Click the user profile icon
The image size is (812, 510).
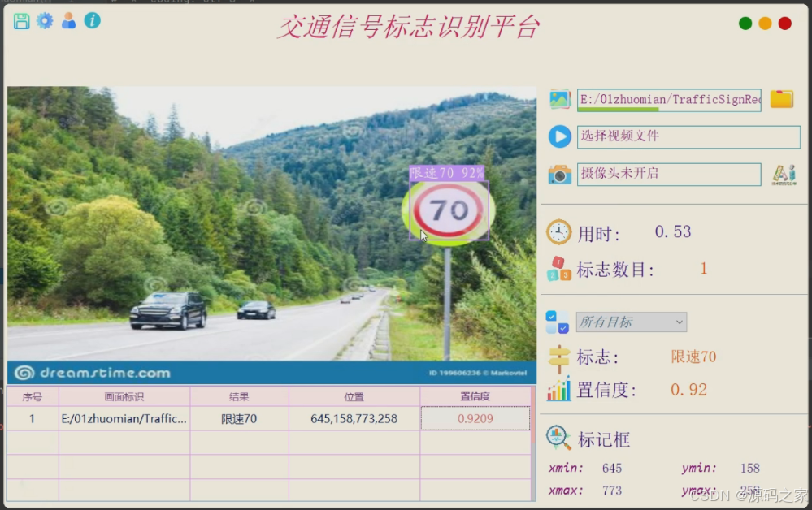click(68, 21)
